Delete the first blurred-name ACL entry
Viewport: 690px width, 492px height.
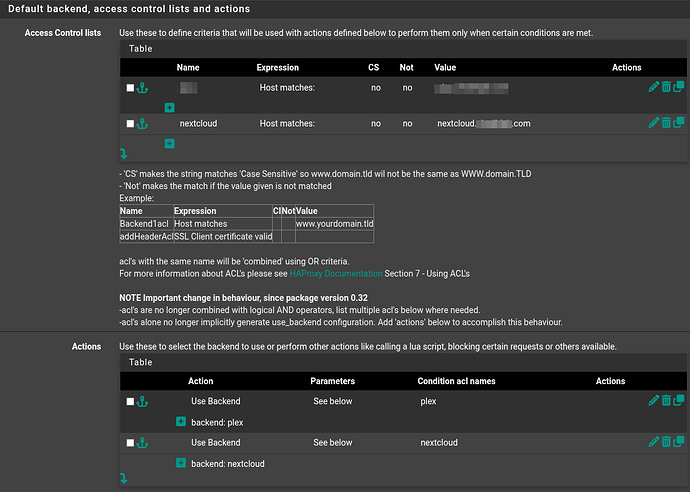[x=666, y=89]
